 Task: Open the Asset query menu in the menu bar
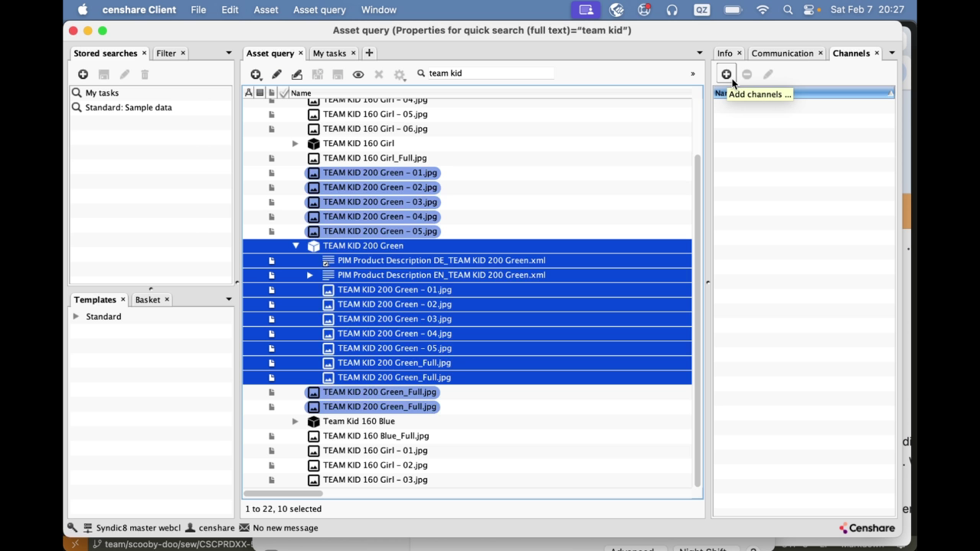click(x=319, y=10)
